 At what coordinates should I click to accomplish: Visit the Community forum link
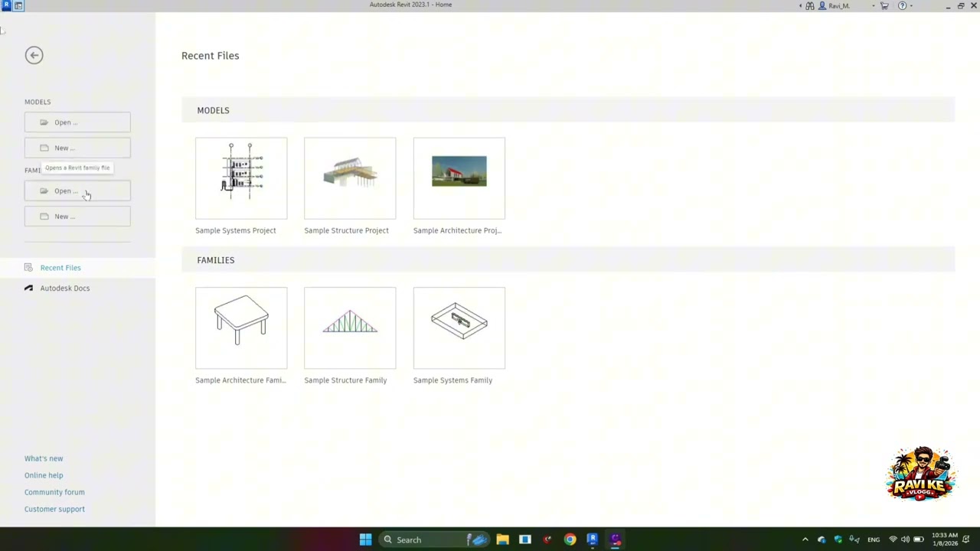(54, 492)
